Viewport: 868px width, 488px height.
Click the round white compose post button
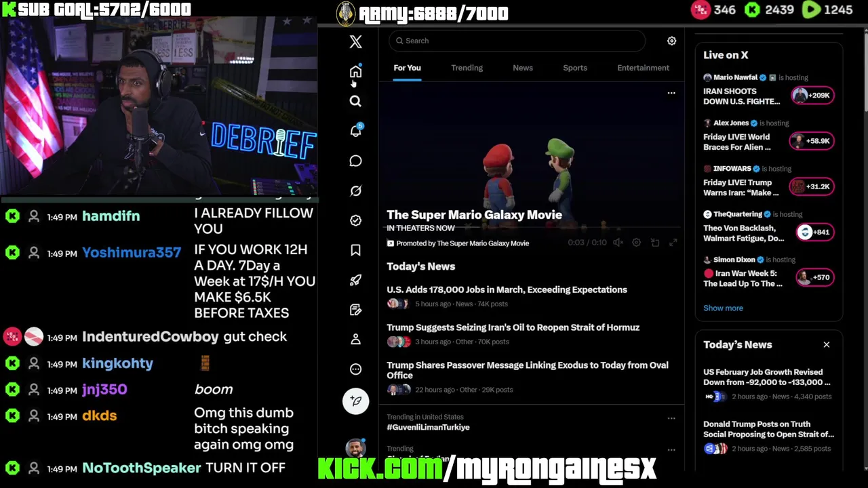click(355, 401)
